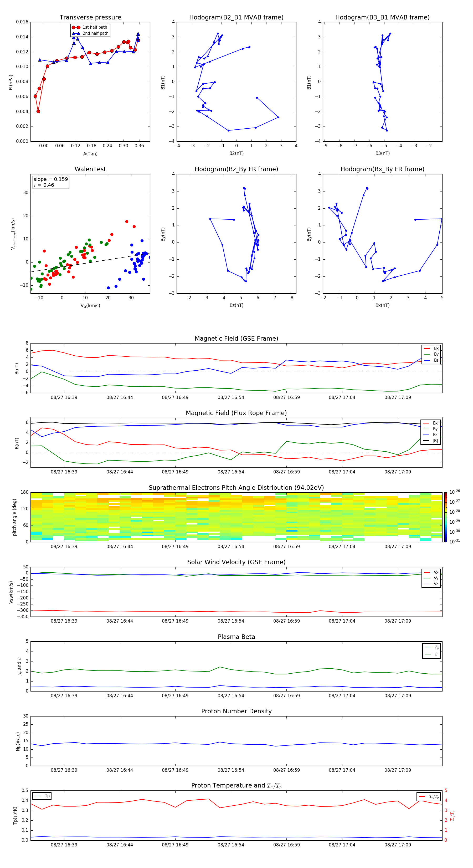Select the "slope = 0.159" annotation text

50,179
